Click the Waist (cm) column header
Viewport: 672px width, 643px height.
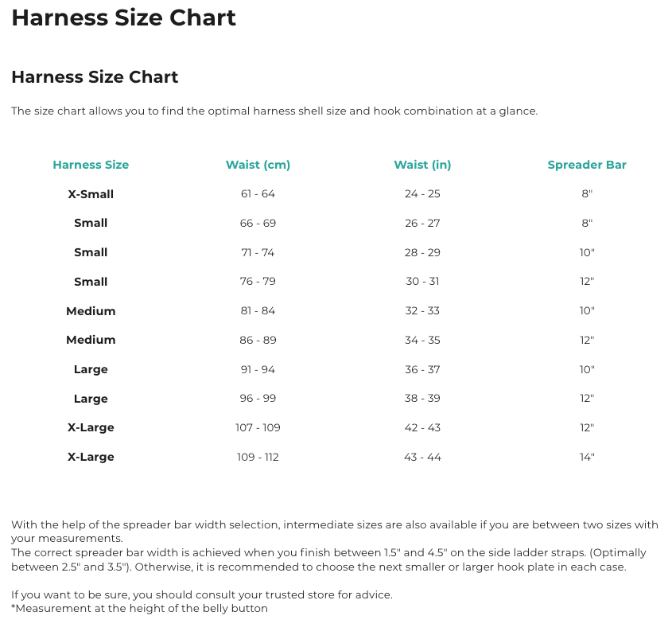[258, 165]
